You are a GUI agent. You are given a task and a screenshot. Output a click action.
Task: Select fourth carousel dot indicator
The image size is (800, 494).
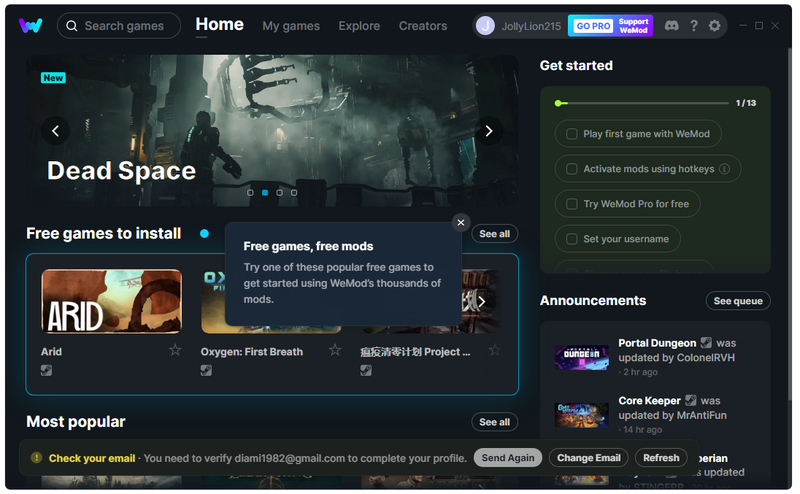[x=294, y=192]
